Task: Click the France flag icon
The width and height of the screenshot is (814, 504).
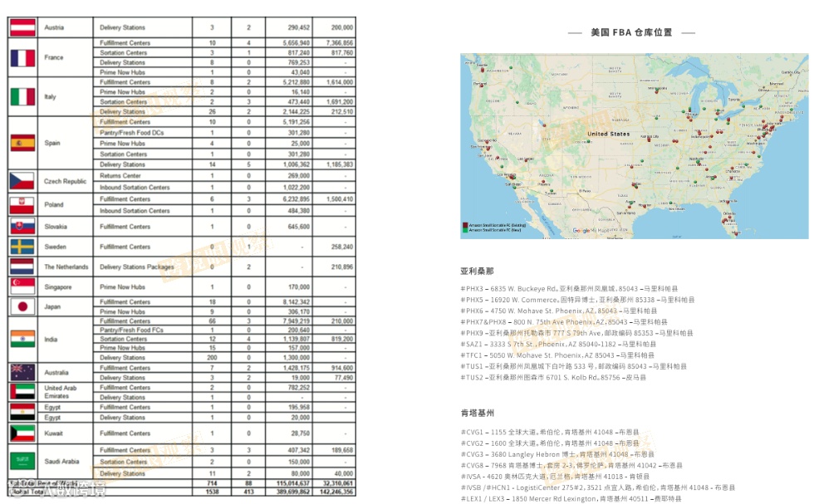Action: [x=23, y=57]
